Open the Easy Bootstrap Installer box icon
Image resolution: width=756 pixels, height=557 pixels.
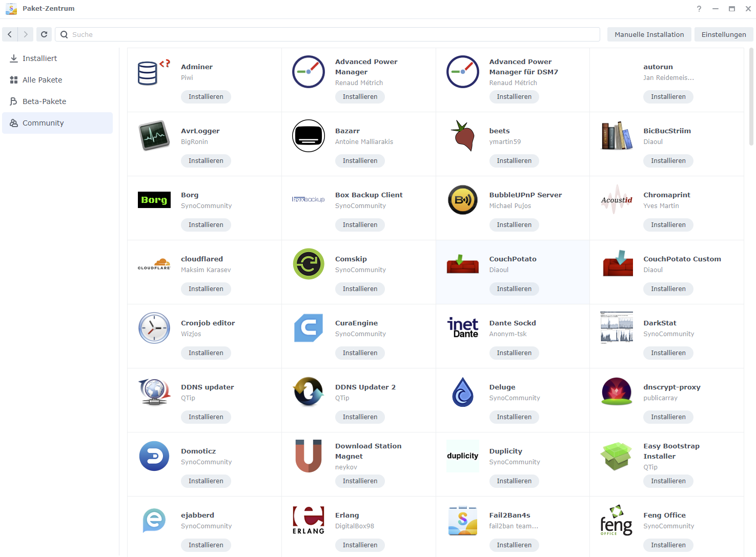(617, 456)
